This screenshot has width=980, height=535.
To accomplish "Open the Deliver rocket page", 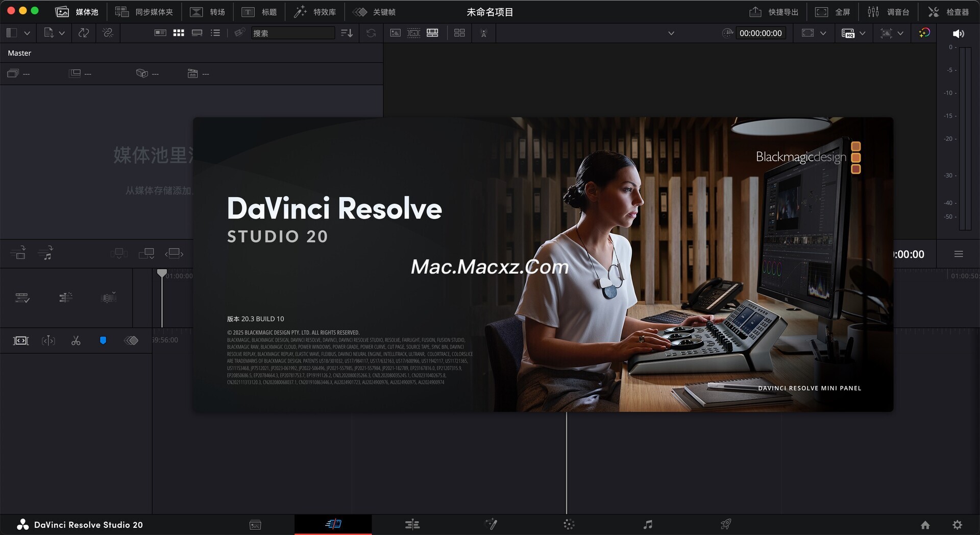I will pos(726,525).
